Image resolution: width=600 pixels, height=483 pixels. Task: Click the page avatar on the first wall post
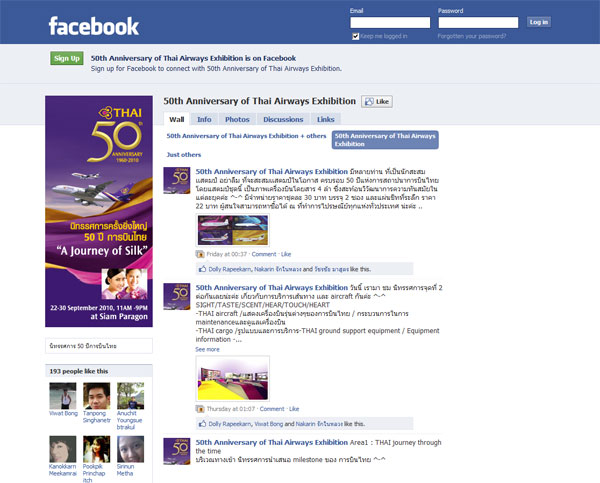(x=177, y=180)
